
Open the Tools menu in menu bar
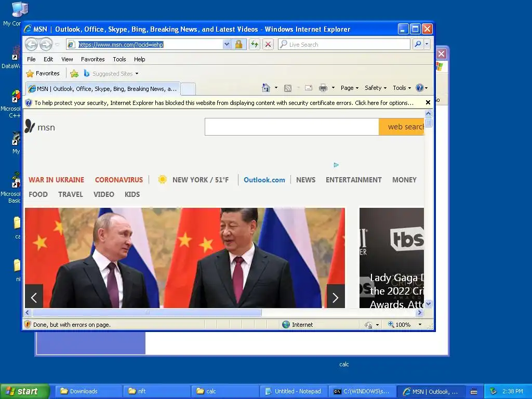pyautogui.click(x=119, y=59)
